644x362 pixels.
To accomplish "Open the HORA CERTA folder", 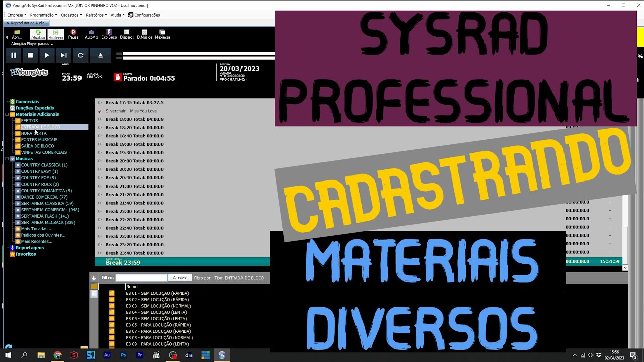I will pyautogui.click(x=34, y=133).
